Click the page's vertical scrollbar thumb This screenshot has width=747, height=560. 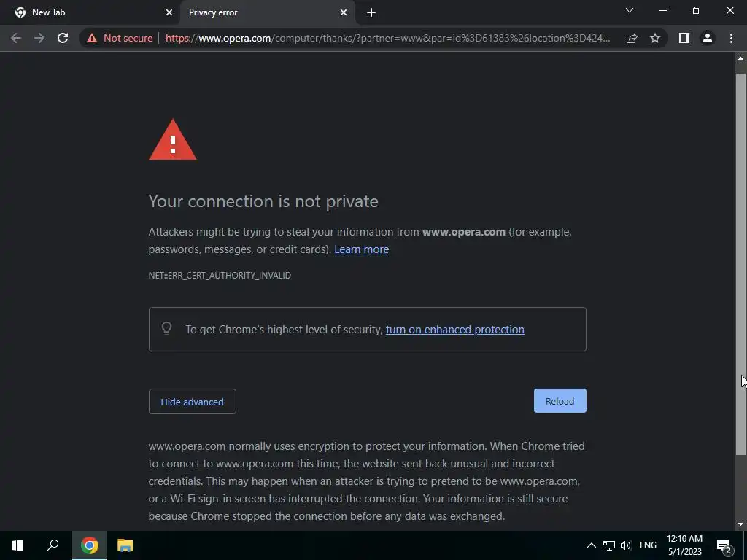pyautogui.click(x=740, y=264)
